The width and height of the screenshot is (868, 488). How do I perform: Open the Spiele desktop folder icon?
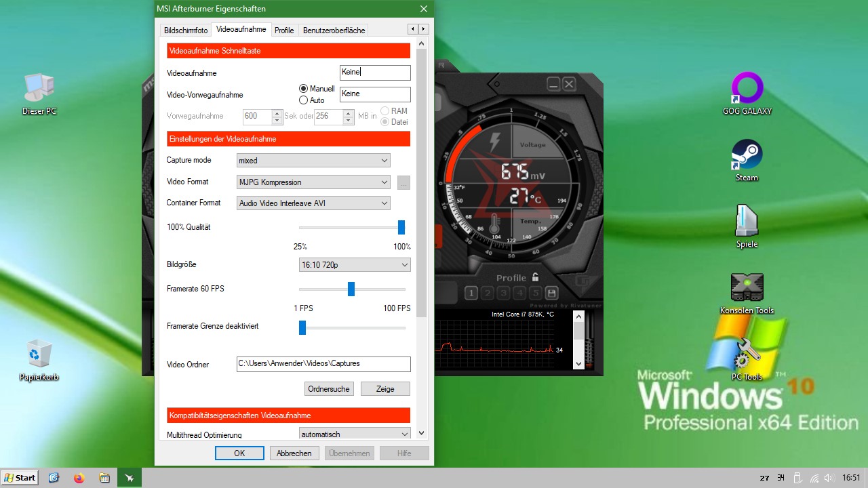click(x=747, y=226)
